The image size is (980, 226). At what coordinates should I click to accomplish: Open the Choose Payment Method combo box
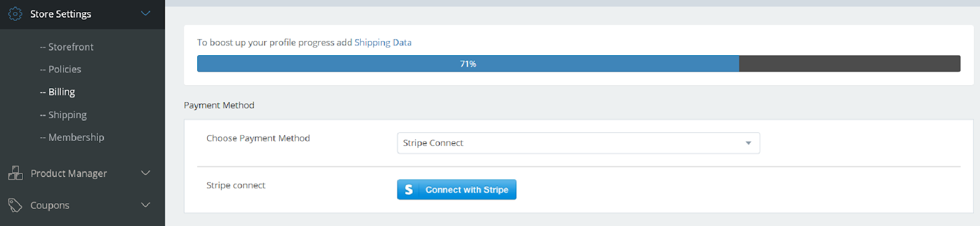(x=578, y=143)
